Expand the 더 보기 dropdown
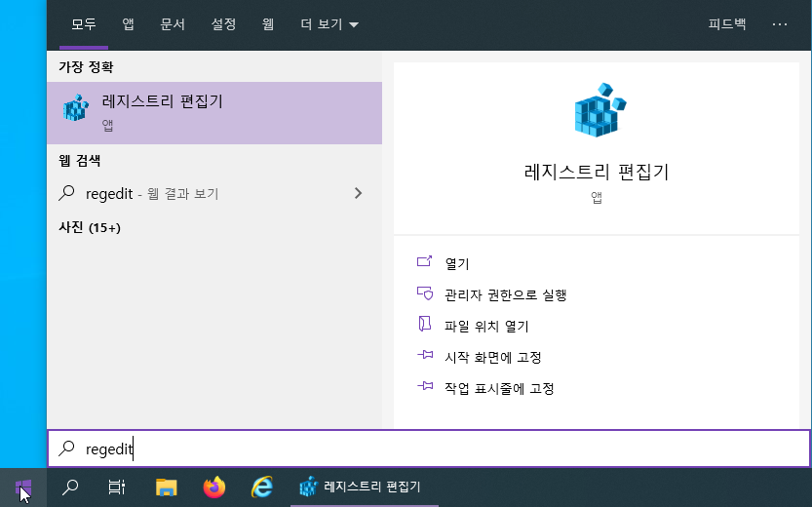 tap(329, 24)
